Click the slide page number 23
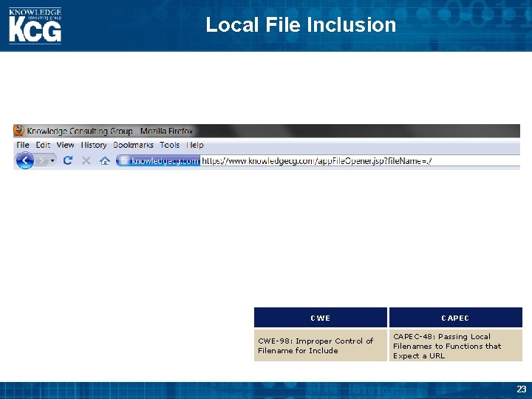This screenshot has height=399, width=532. tap(522, 389)
